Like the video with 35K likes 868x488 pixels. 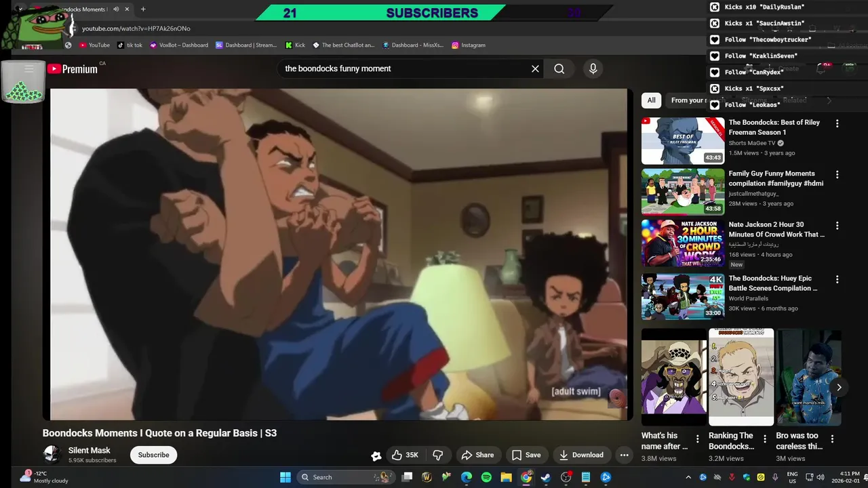[405, 455]
